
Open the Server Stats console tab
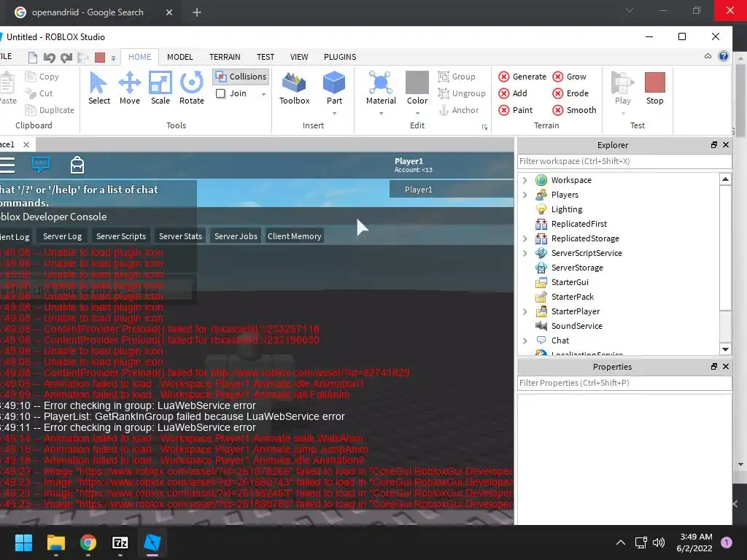(181, 236)
